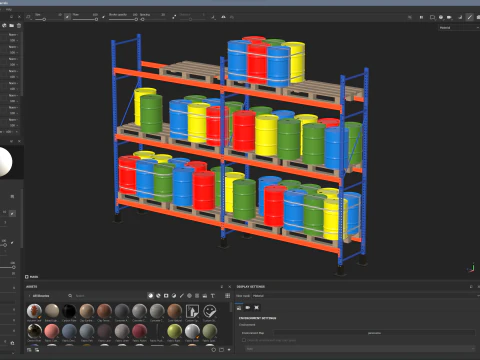Open the View mode Material dropdown in Display Settings
Screen dimensions: 480x360
tap(365, 296)
